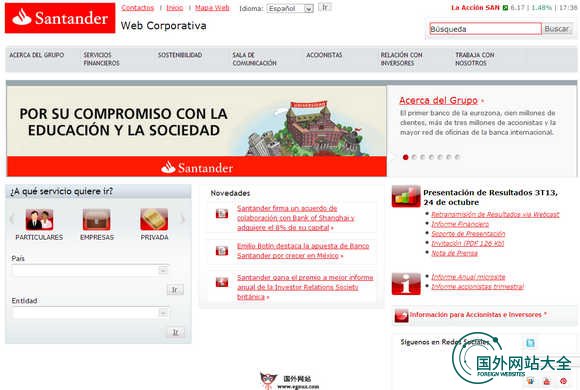580x390 pixels.
Task: Click the Ir button under Entidad
Action: 175,332
